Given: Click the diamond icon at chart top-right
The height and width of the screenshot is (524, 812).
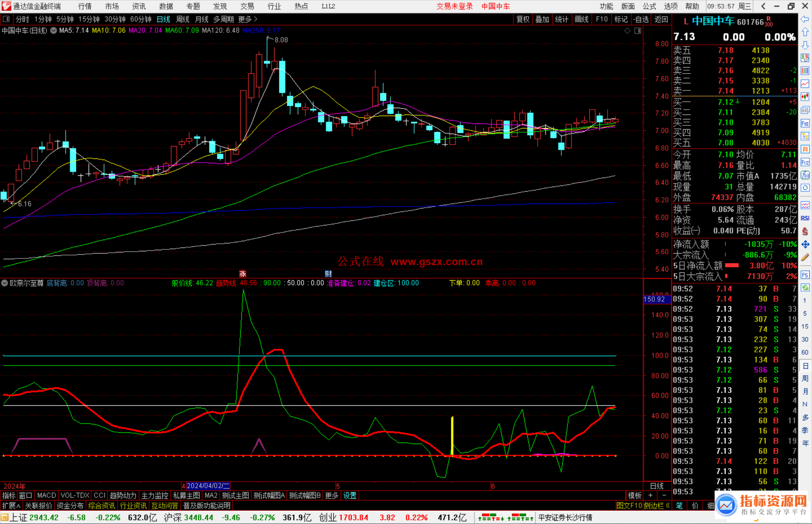Looking at the screenshot, I should pyautogui.click(x=627, y=31).
